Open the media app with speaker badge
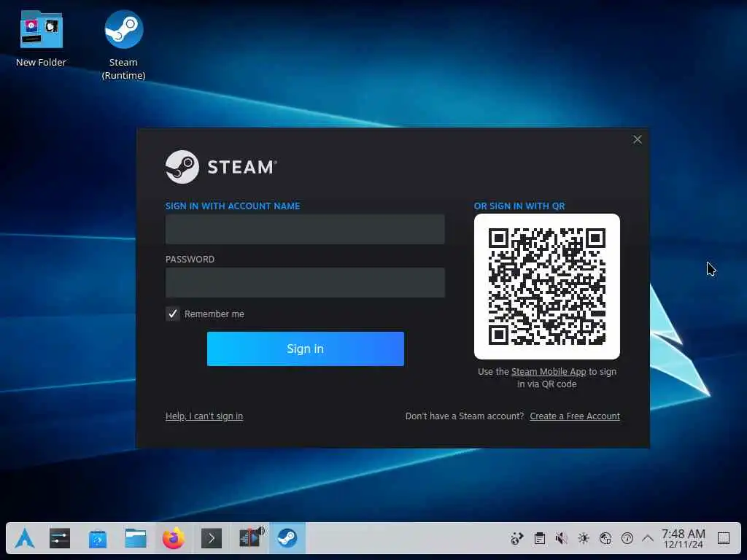 (251, 538)
